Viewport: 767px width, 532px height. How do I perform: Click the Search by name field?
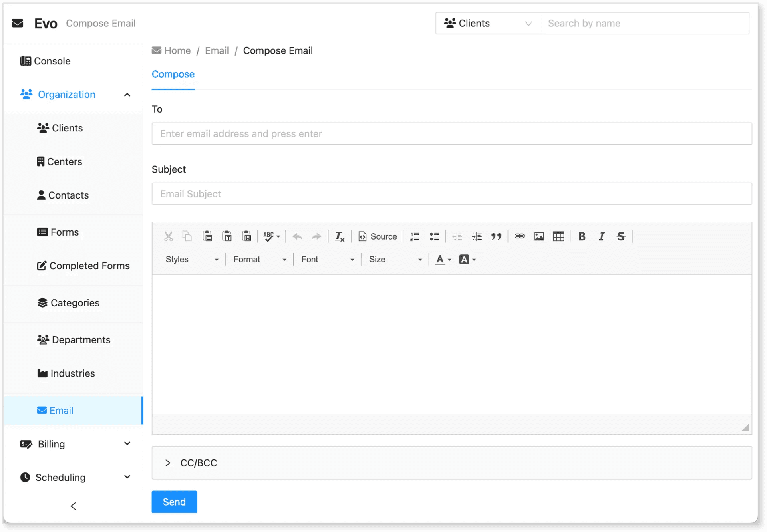pos(644,23)
